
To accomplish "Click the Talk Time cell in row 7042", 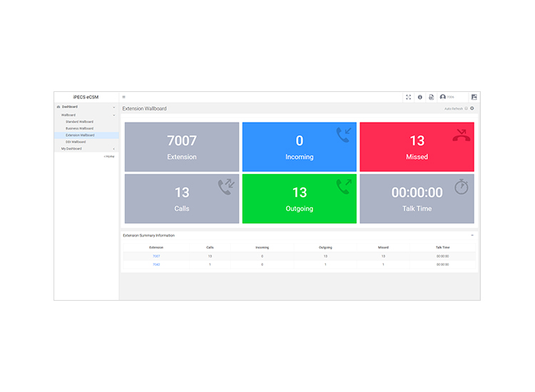I will pyautogui.click(x=442, y=264).
